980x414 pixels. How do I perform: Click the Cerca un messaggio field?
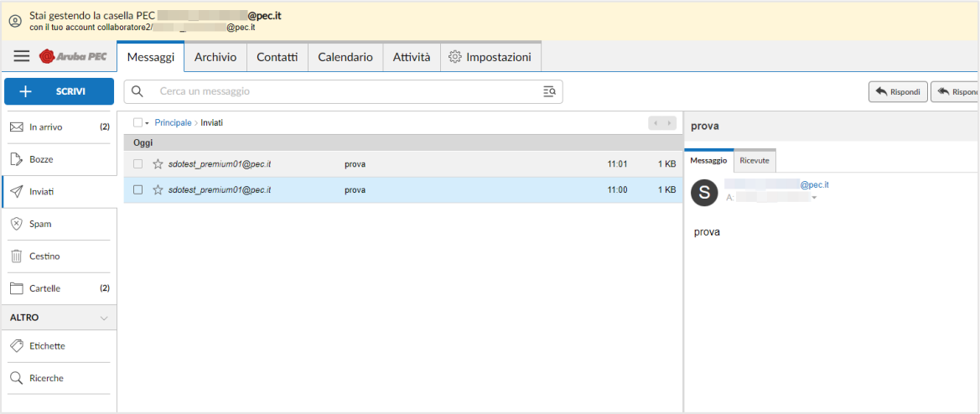coord(344,91)
